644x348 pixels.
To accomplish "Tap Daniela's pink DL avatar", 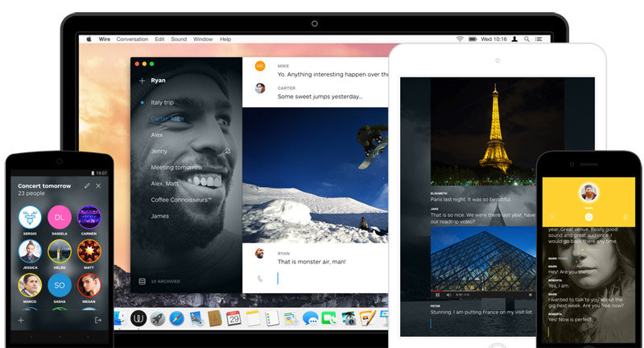I will (58, 217).
